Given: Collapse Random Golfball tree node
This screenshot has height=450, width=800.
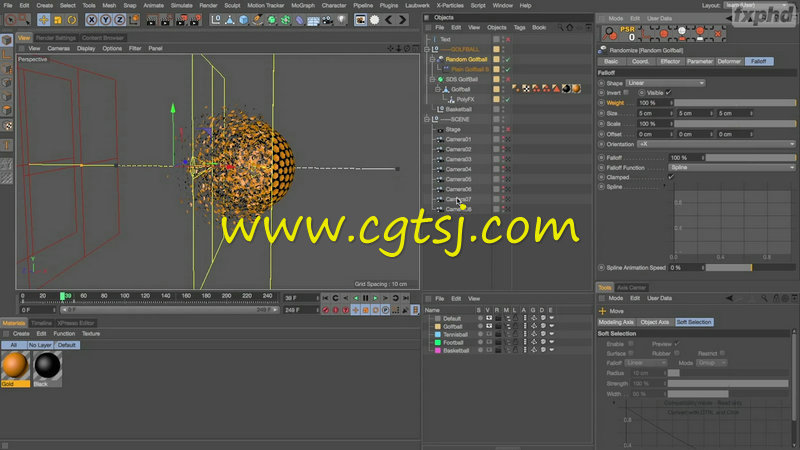Looking at the screenshot, I should pos(432,59).
